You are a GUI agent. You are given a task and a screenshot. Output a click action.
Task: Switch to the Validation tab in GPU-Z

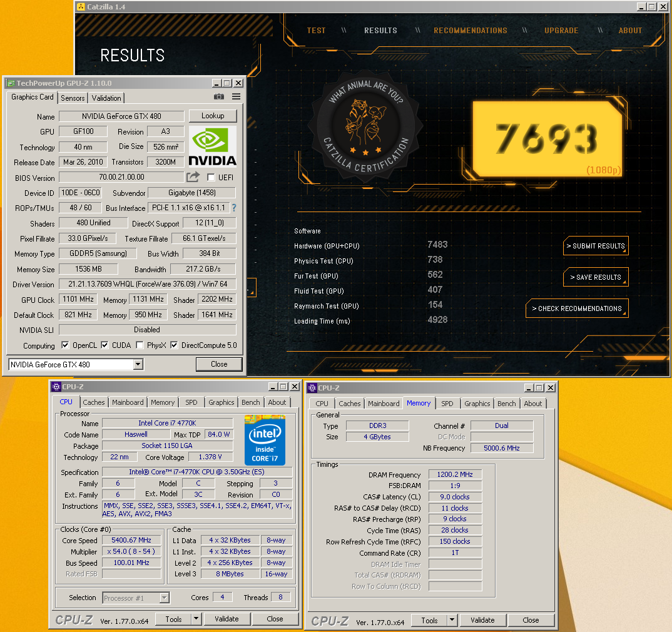coord(106,98)
